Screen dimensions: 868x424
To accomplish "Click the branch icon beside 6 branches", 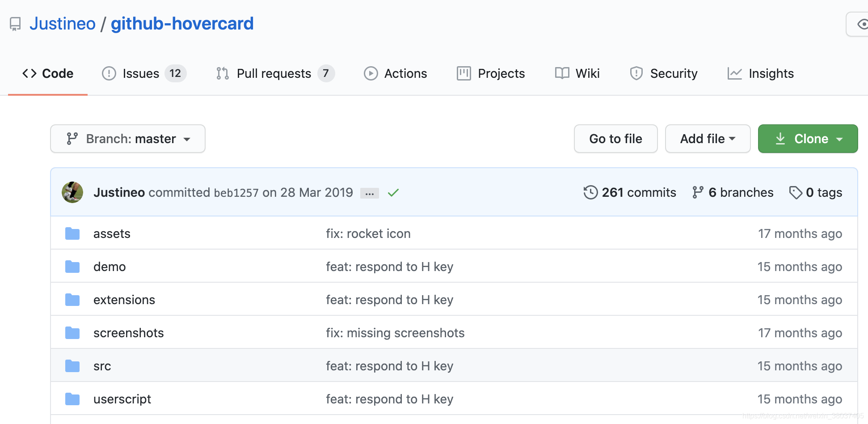I will click(x=697, y=192).
